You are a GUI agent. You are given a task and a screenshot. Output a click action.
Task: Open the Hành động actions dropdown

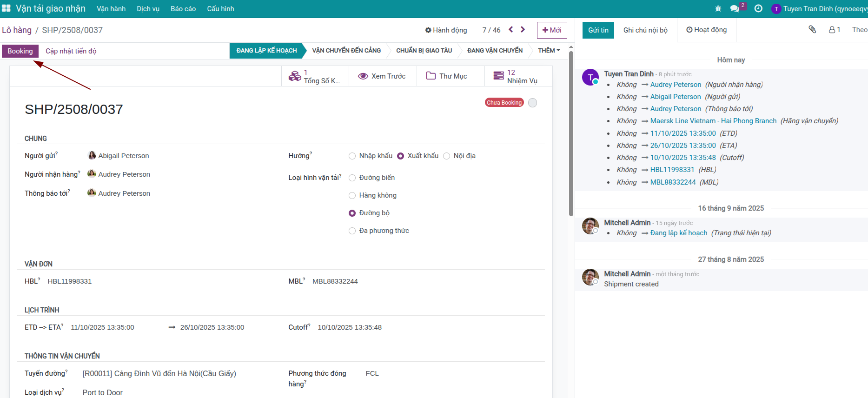[x=446, y=30]
